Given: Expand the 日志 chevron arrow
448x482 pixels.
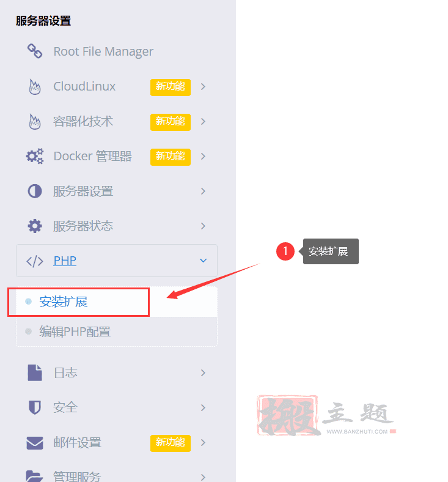Looking at the screenshot, I should click(x=203, y=373).
